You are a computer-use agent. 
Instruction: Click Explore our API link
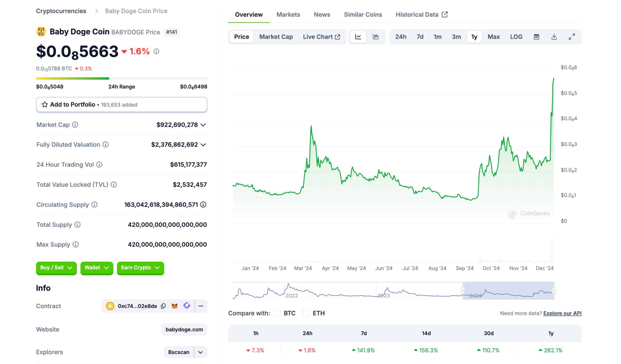point(562,313)
